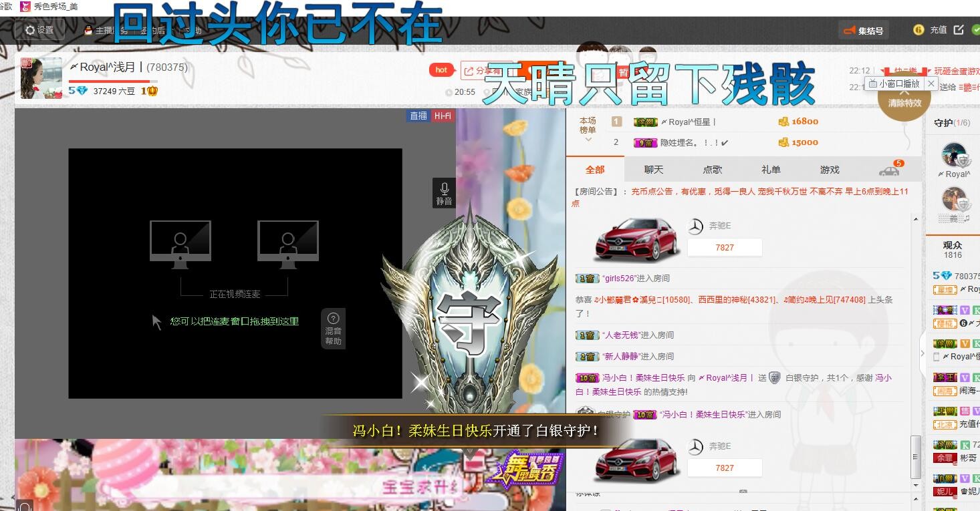
Task: Click the chat scrollbar handle
Action: pos(916,457)
